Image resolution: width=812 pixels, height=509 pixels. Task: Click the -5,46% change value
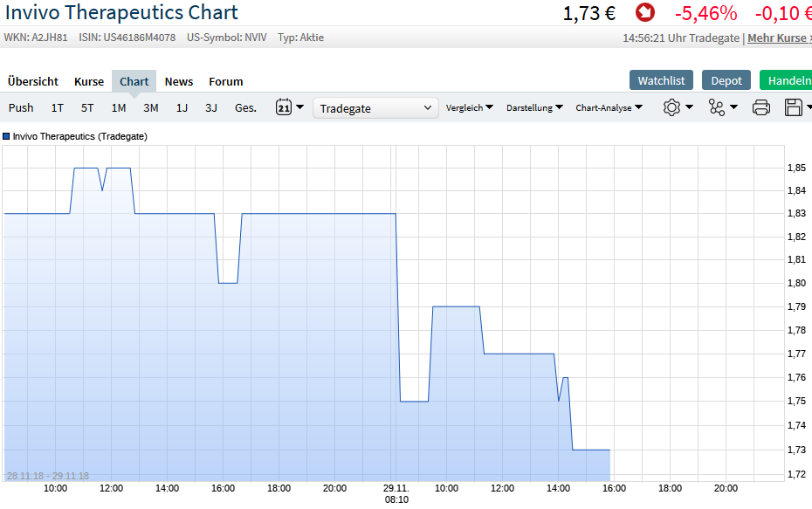point(705,13)
